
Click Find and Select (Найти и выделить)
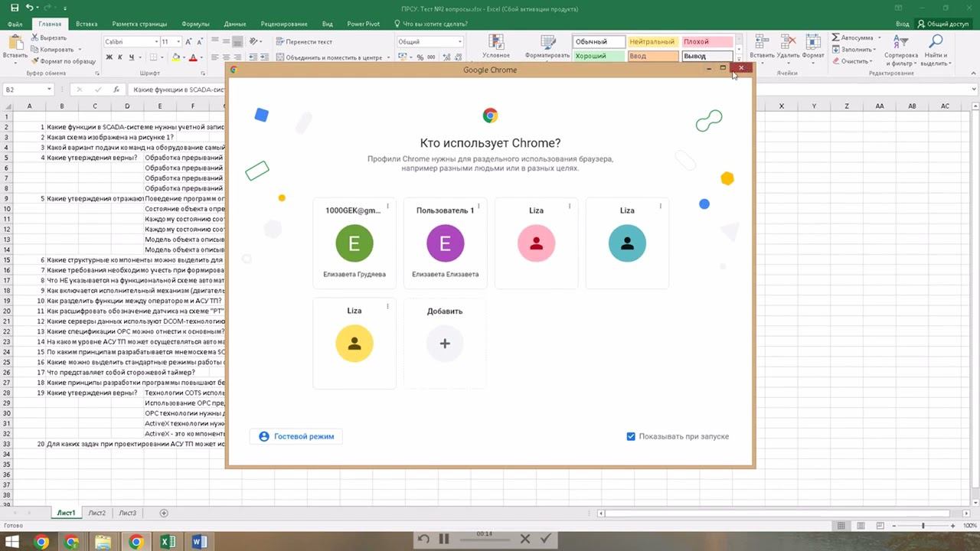936,49
